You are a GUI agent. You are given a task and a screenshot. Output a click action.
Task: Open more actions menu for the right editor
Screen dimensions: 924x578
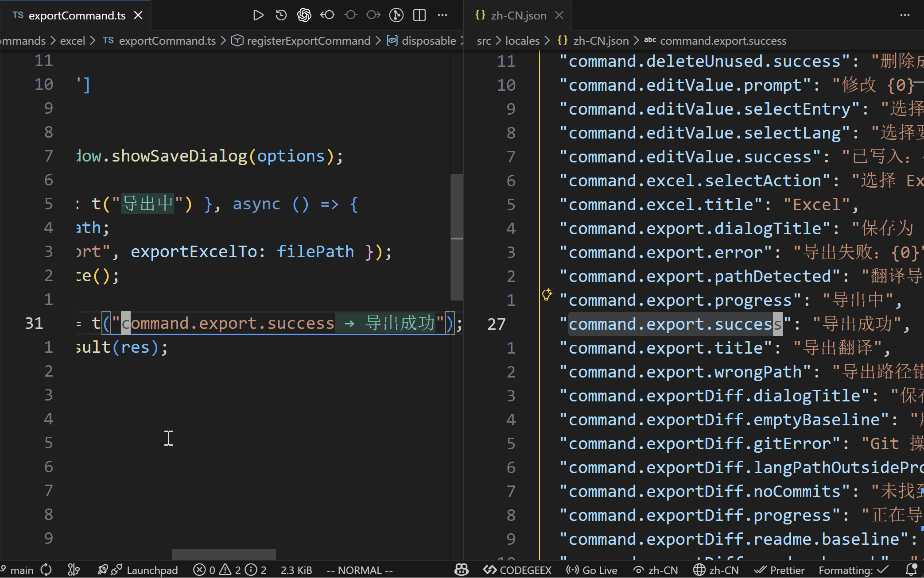click(x=905, y=15)
